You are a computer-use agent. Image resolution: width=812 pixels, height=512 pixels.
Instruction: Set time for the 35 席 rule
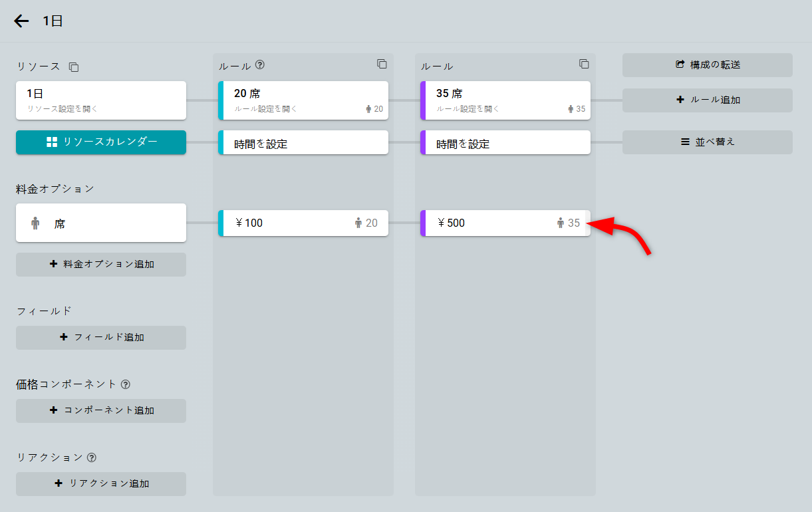point(505,143)
